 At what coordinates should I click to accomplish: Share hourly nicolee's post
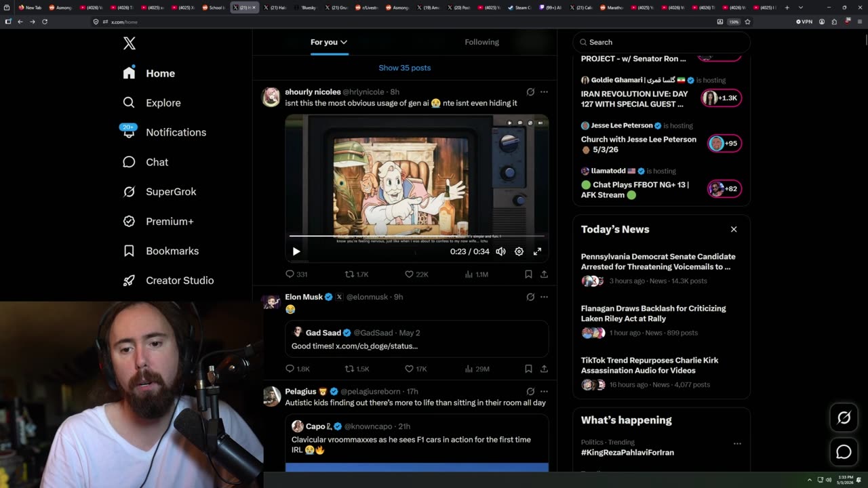pyautogui.click(x=544, y=274)
